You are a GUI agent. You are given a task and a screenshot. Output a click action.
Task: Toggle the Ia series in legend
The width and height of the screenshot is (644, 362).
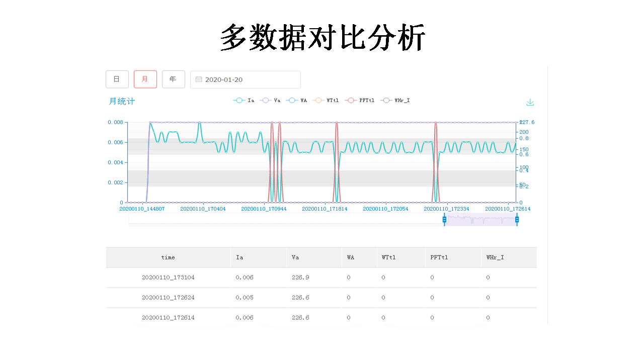pos(244,101)
